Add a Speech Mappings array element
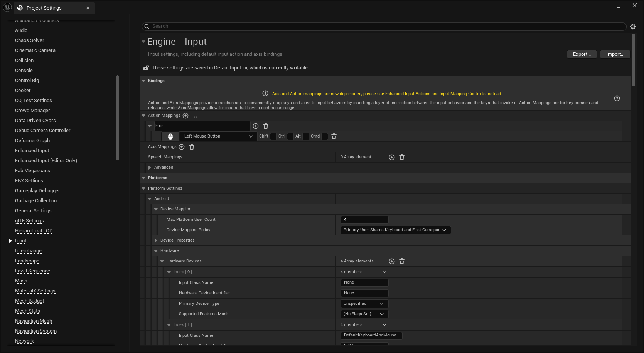644x353 pixels. [x=391, y=157]
